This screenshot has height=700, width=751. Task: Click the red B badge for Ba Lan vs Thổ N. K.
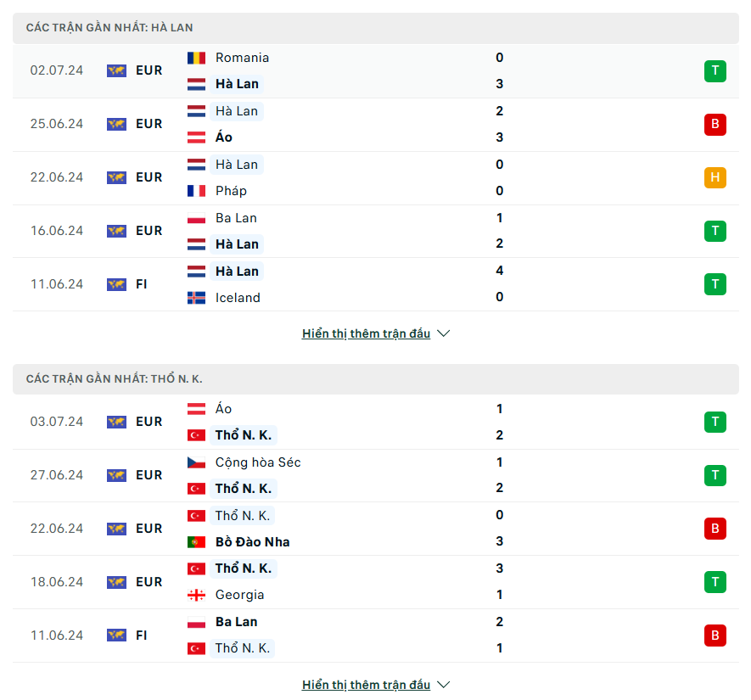coord(715,636)
